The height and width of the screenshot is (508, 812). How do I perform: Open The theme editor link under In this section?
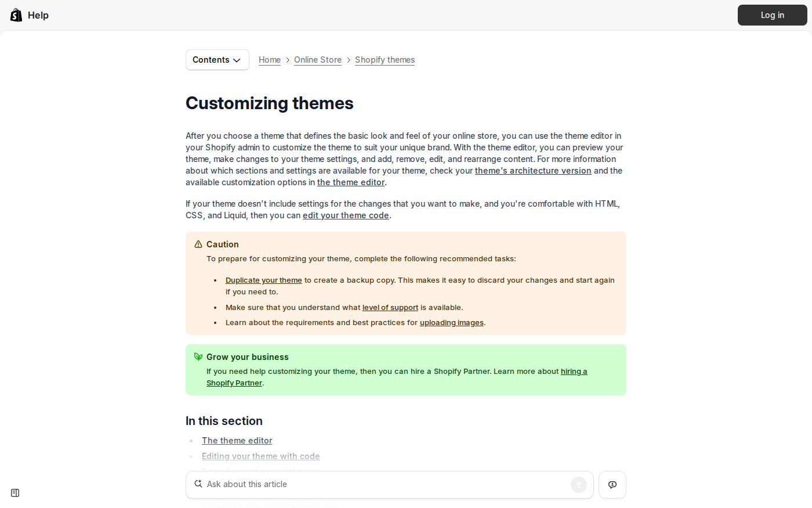tap(237, 440)
